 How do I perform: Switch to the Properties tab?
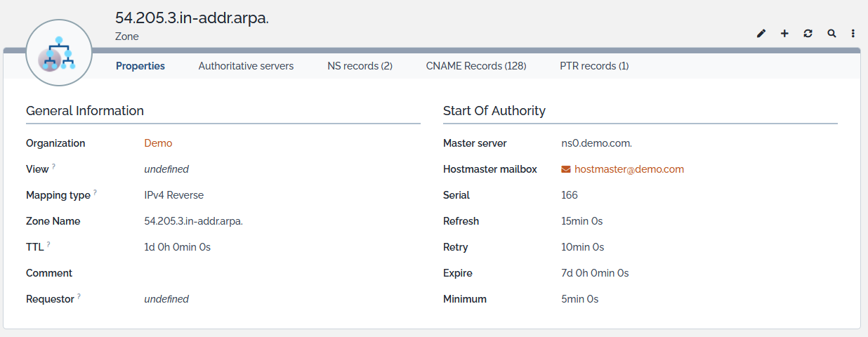coord(140,66)
